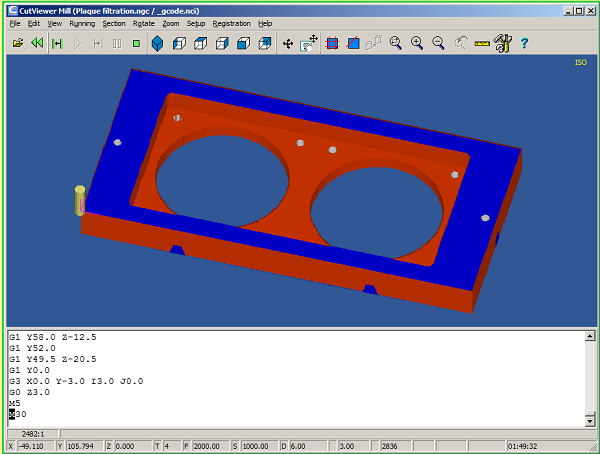Click the line counter 2482:1
600x454 pixels.
click(x=33, y=434)
